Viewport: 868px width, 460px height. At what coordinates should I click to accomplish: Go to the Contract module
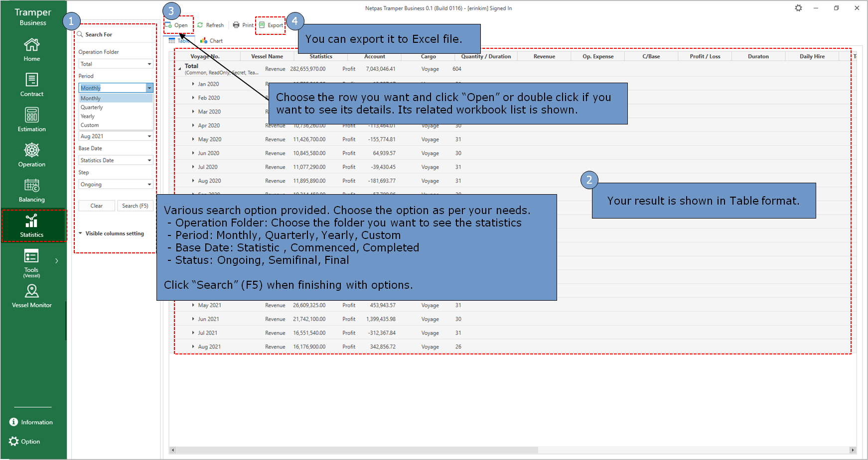click(x=32, y=85)
